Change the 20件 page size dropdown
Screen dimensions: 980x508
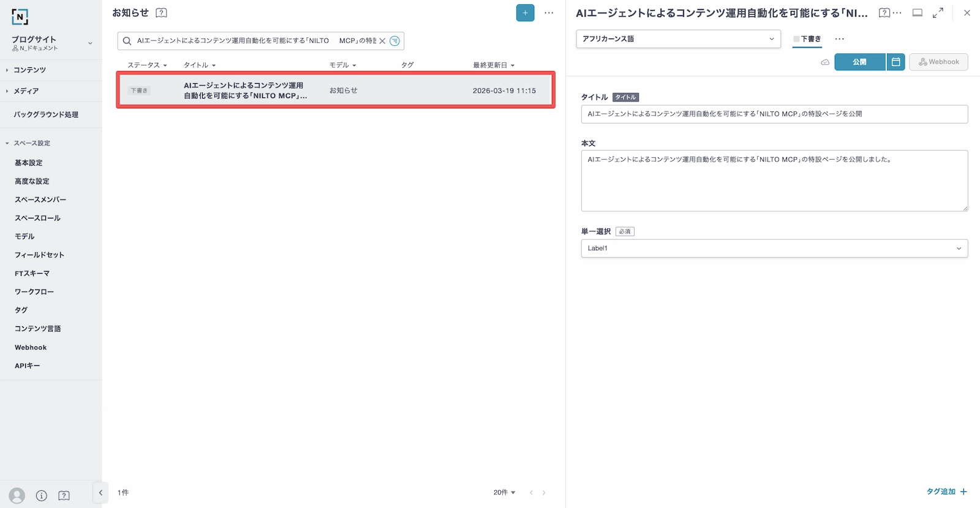pos(504,492)
